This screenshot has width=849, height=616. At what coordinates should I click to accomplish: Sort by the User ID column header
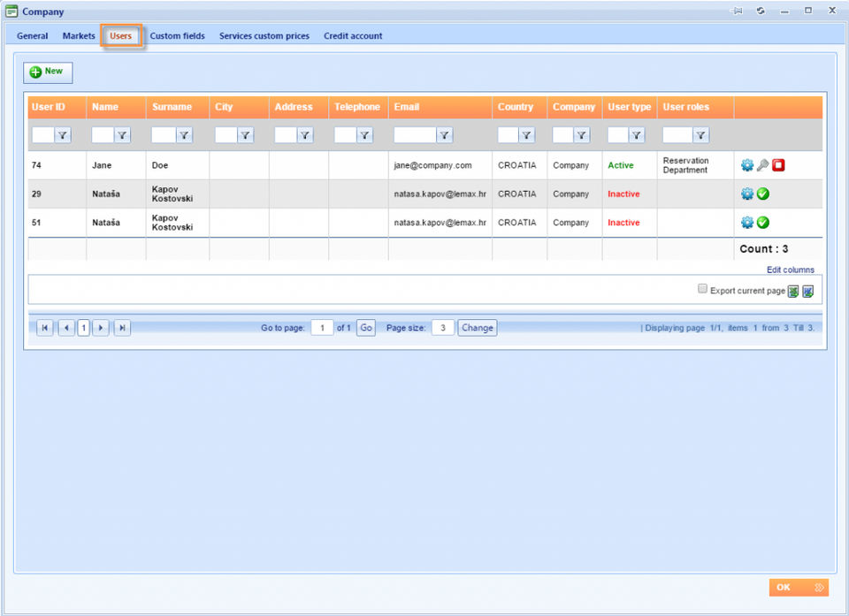click(x=48, y=107)
